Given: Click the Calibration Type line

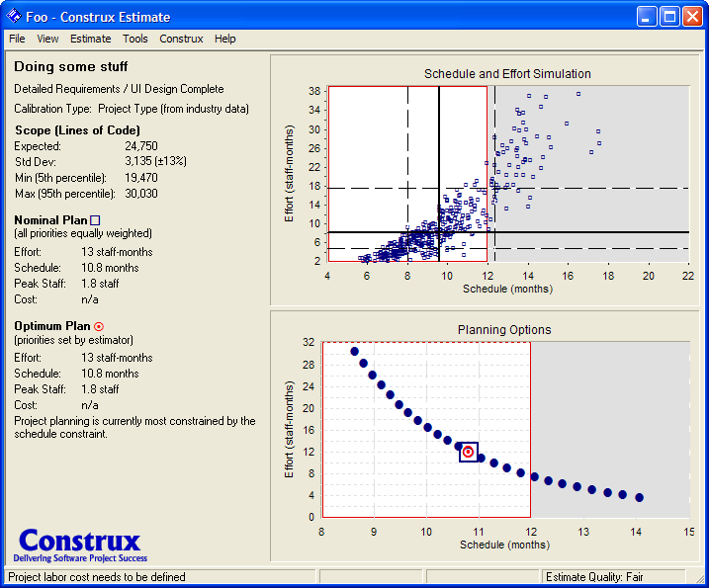Looking at the screenshot, I should point(132,109).
